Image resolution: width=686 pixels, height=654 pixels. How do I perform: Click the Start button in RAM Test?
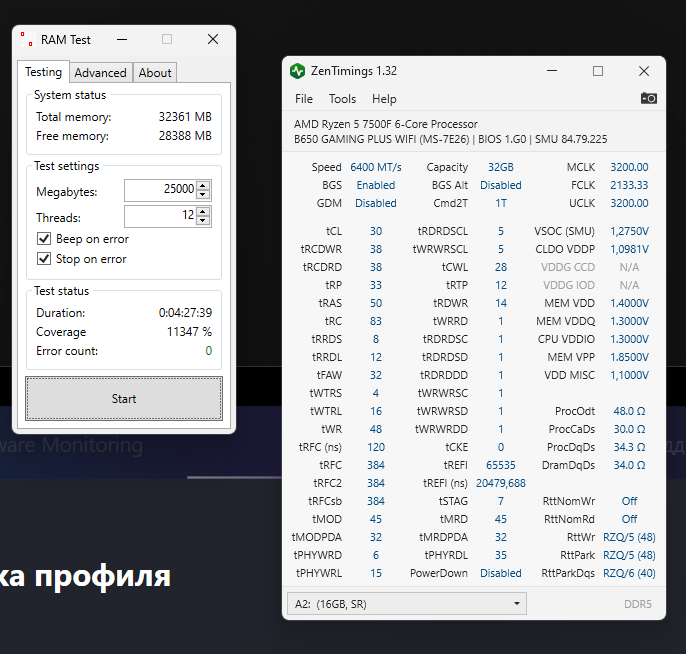[x=124, y=399]
